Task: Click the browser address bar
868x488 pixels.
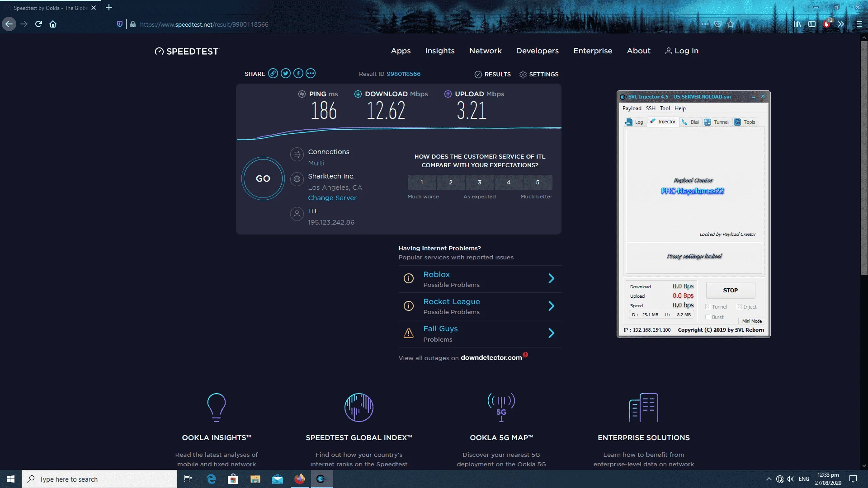Action: tap(407, 24)
